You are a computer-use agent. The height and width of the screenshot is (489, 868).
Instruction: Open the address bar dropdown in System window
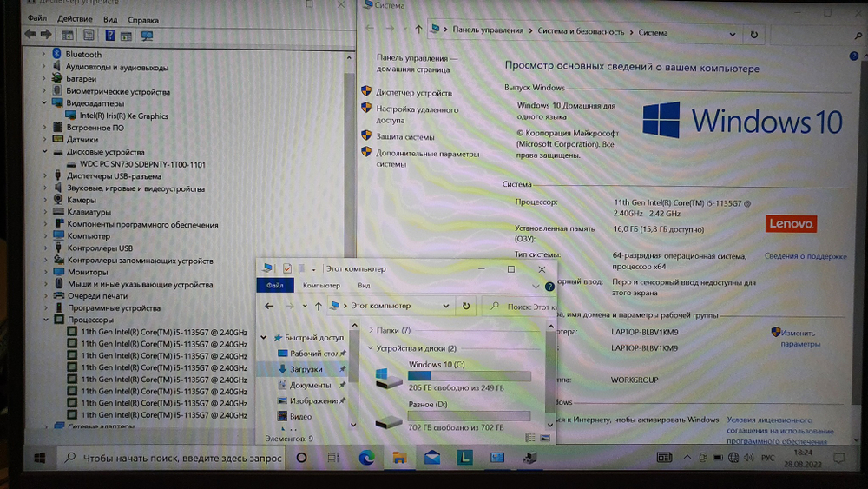click(733, 35)
